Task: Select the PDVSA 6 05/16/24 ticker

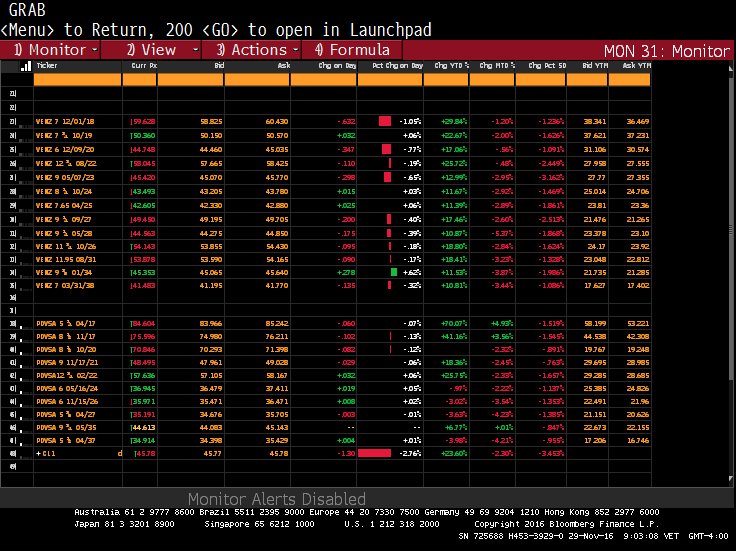Action: 67,389
